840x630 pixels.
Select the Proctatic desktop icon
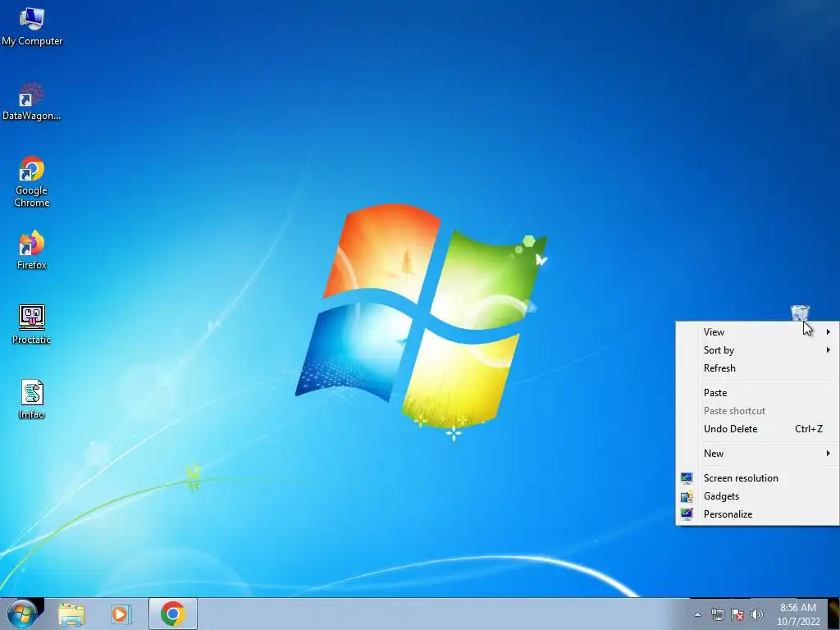tap(32, 325)
